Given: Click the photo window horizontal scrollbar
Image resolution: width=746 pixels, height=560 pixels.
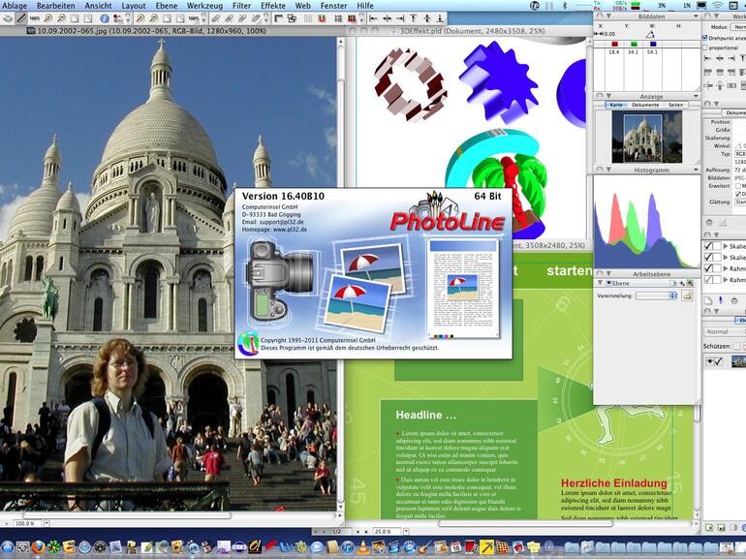Looking at the screenshot, I should click(x=126, y=515).
